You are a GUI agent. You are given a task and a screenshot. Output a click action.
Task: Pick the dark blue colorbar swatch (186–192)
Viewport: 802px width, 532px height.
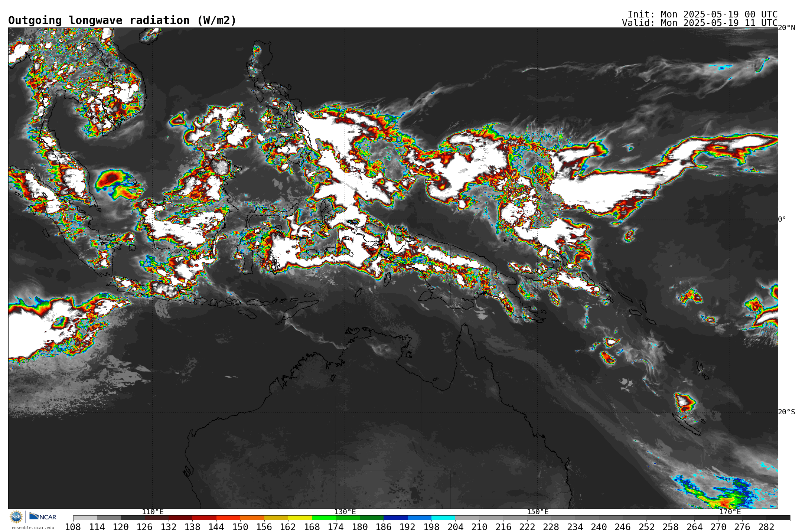click(x=395, y=518)
